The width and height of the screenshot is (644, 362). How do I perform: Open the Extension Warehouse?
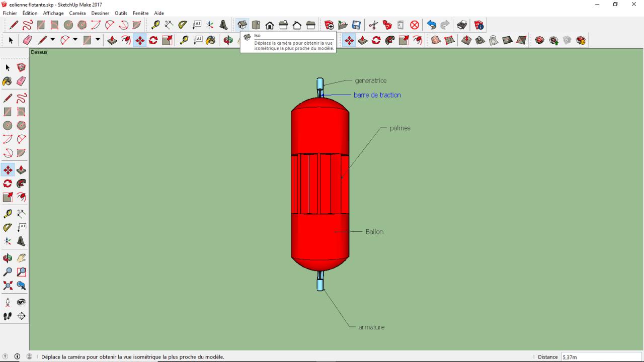click(581, 40)
